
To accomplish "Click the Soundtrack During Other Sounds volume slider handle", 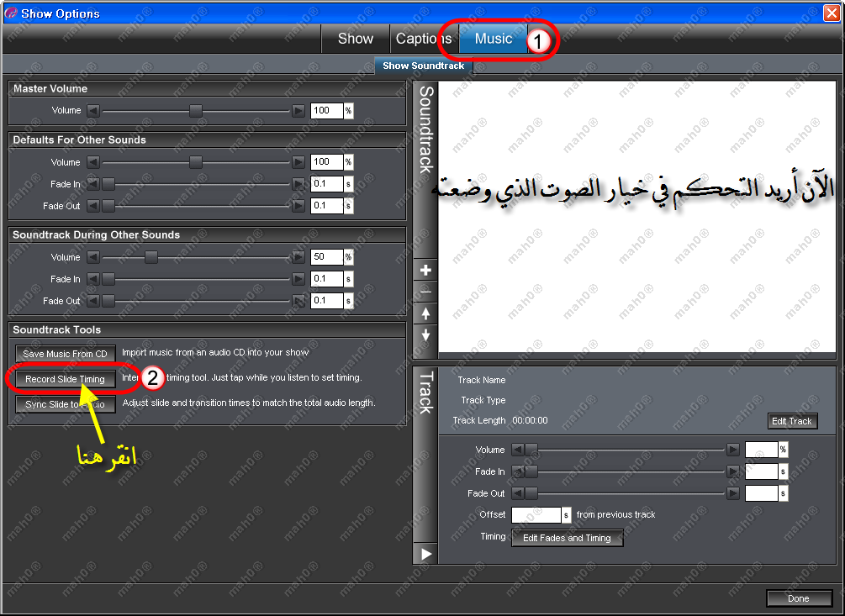I will (x=151, y=258).
